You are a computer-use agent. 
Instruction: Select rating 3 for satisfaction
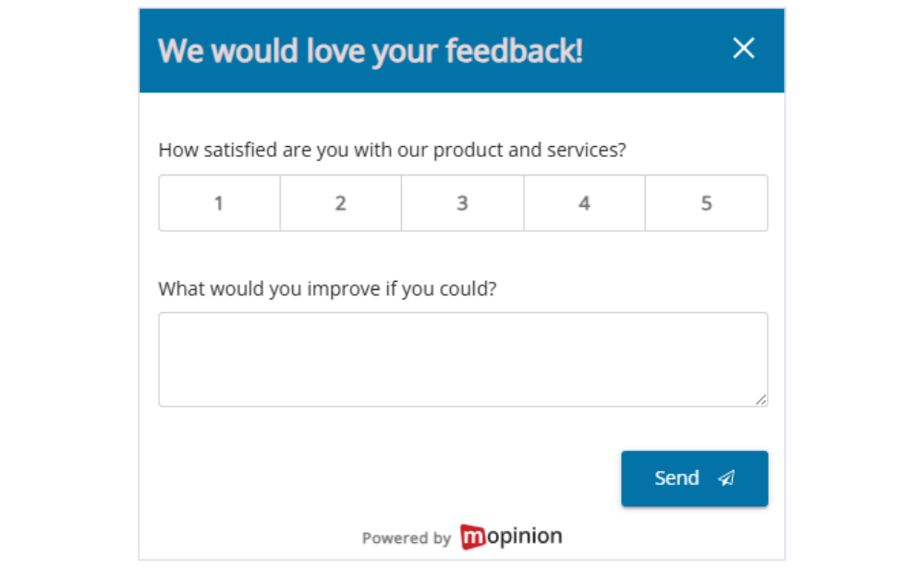pyautogui.click(x=462, y=203)
